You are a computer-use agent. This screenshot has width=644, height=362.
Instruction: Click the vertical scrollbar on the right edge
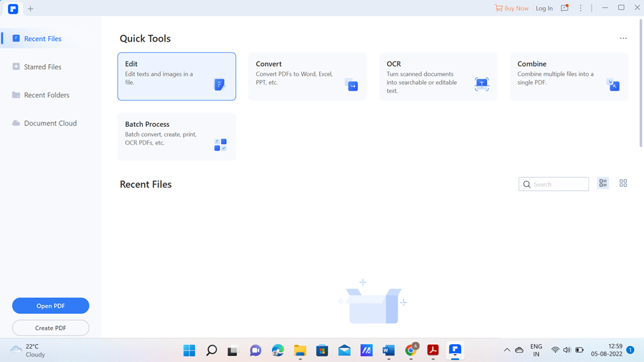641,82
